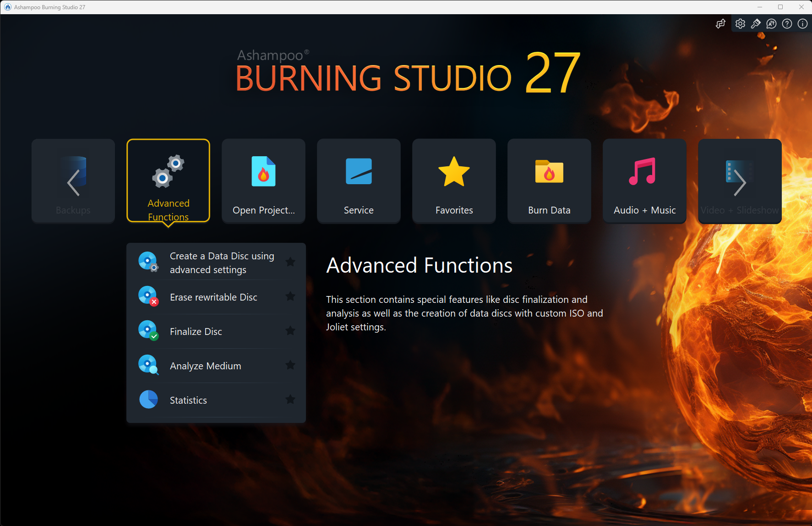This screenshot has width=812, height=526.
Task: Click the Help question mark icon
Action: 787,23
